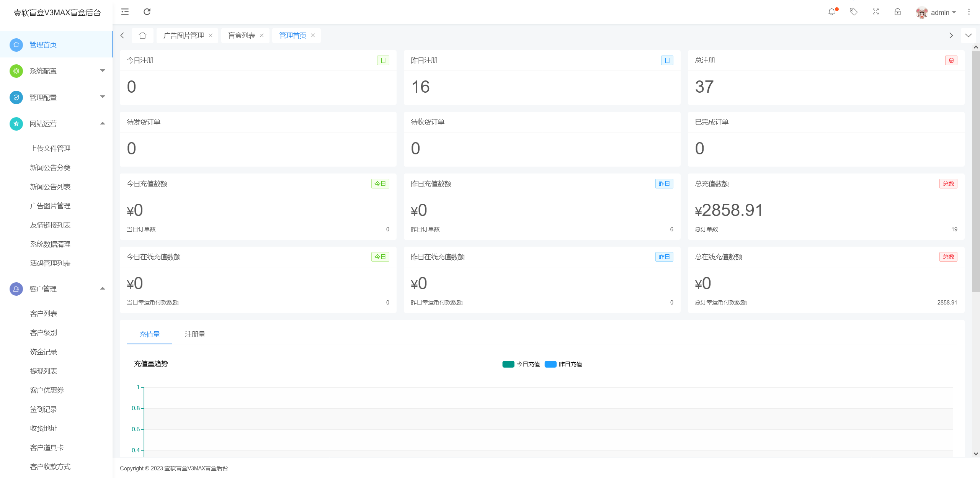Click the refresh page icon
This screenshot has height=478, width=980.
(147, 12)
